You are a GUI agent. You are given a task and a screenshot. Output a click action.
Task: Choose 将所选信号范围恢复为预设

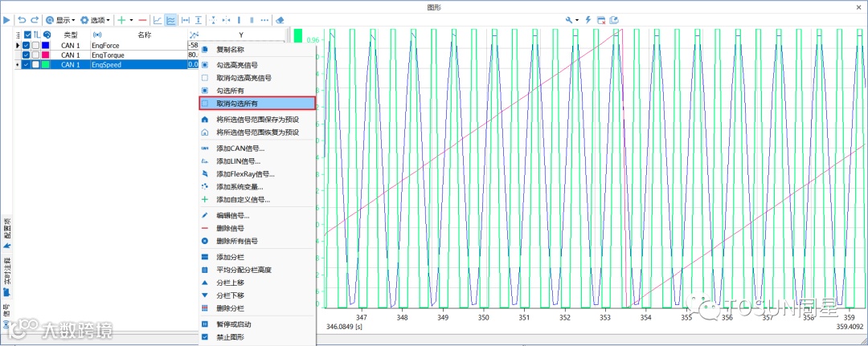pos(257,132)
